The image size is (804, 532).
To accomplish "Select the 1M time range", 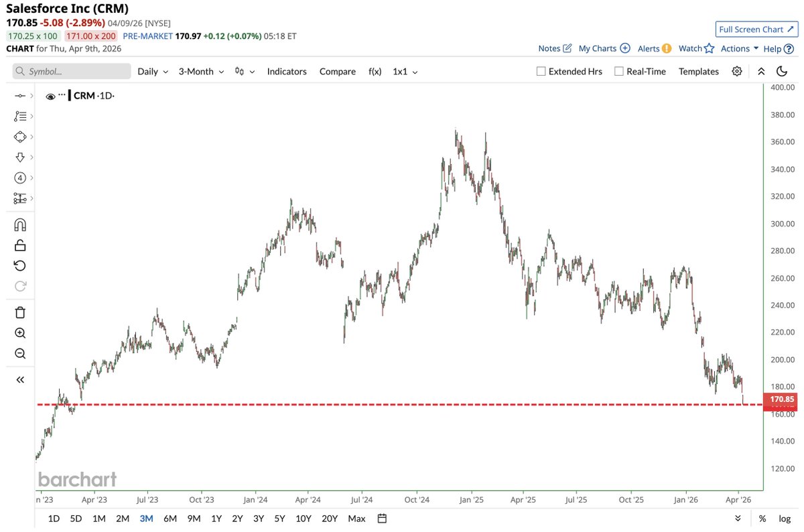I will (x=99, y=518).
